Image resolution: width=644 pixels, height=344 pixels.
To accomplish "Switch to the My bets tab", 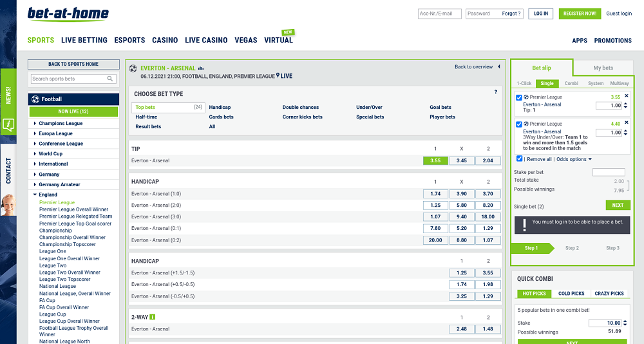I will coord(603,68).
